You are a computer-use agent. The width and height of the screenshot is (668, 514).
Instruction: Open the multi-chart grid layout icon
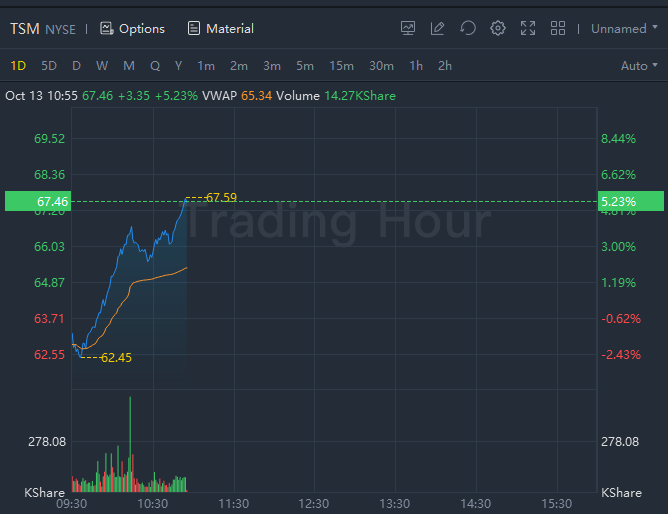pos(558,28)
